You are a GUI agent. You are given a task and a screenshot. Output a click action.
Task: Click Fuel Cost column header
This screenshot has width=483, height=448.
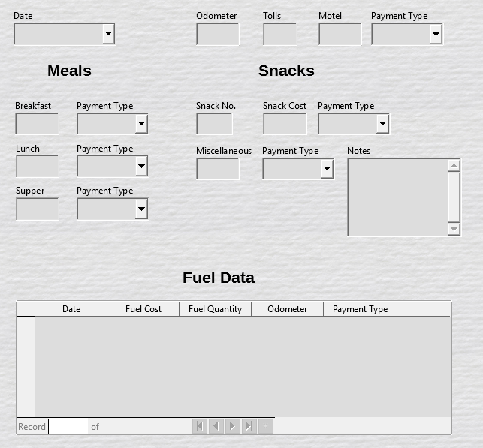point(143,309)
